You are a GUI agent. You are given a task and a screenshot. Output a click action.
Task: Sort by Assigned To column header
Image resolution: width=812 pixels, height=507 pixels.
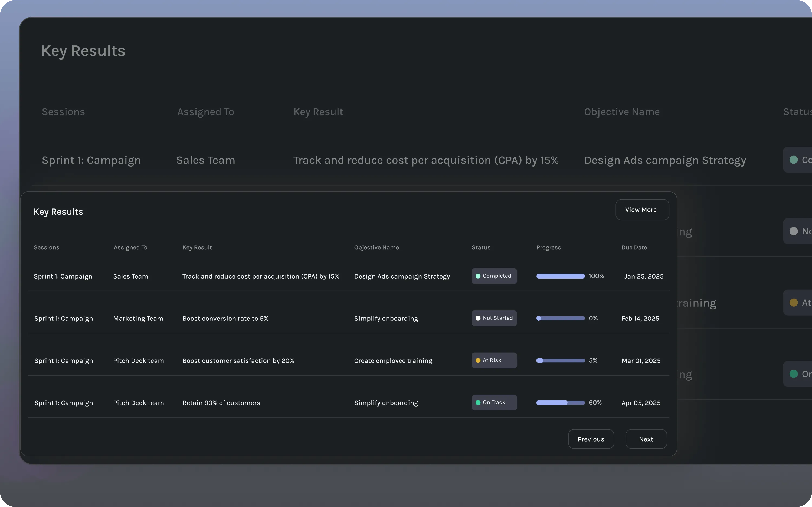[x=130, y=247]
